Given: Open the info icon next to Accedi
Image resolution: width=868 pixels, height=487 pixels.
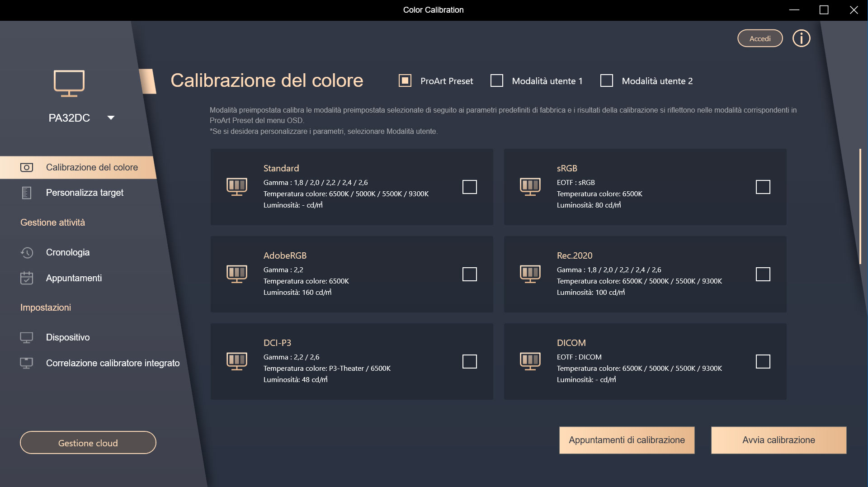Looking at the screenshot, I should [801, 38].
